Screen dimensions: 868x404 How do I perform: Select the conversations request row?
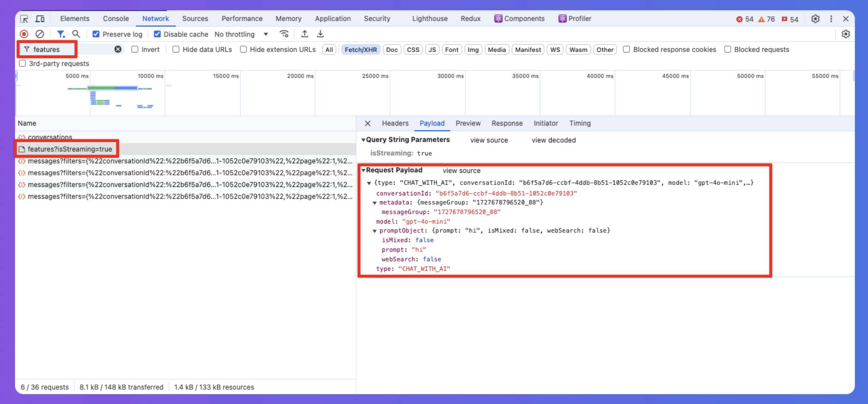[186, 137]
